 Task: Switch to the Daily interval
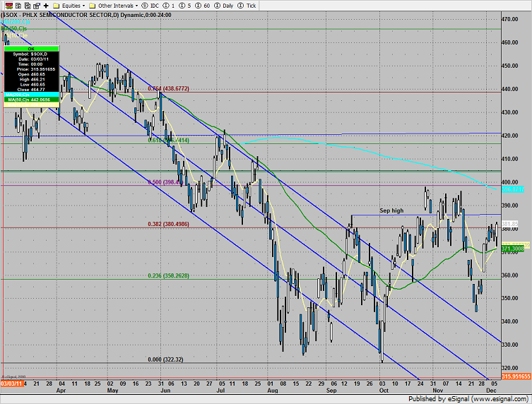click(223, 6)
